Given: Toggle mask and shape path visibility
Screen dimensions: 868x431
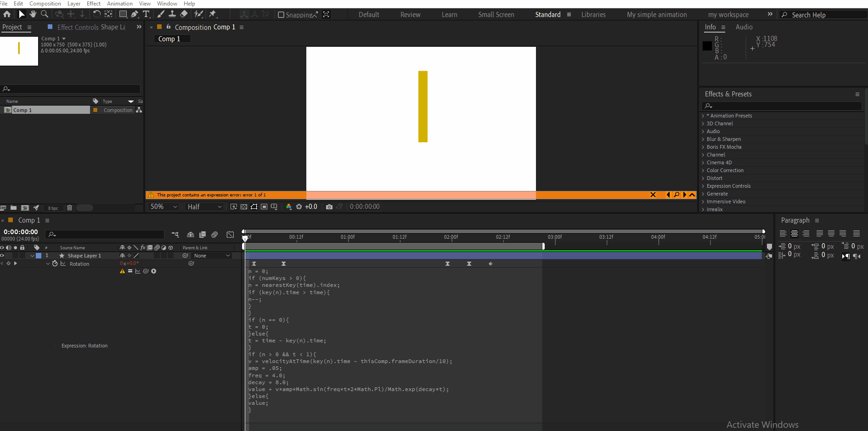Looking at the screenshot, I should pos(254,207).
